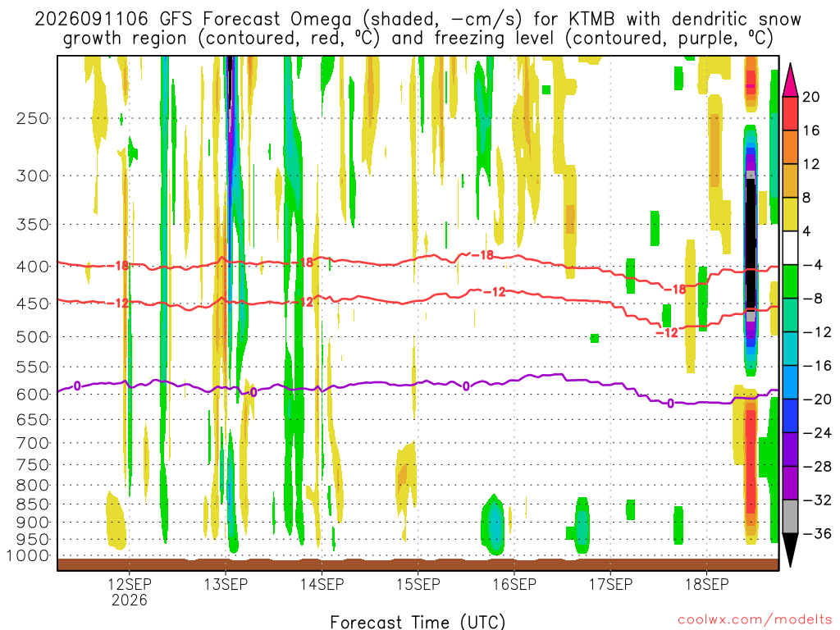
Task: Click the blue -16 to -20 colorbar swatch
Action: 790,382
